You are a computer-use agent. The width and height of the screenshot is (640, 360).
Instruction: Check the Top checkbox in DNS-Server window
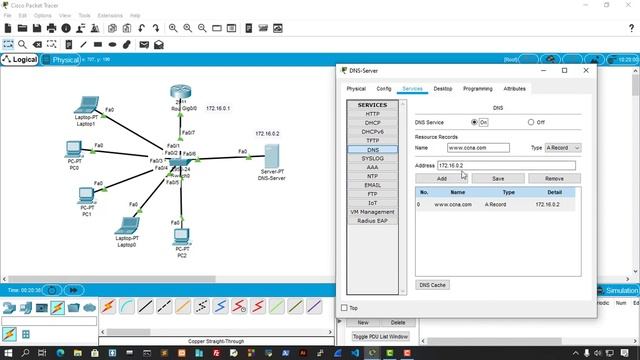[x=344, y=308]
